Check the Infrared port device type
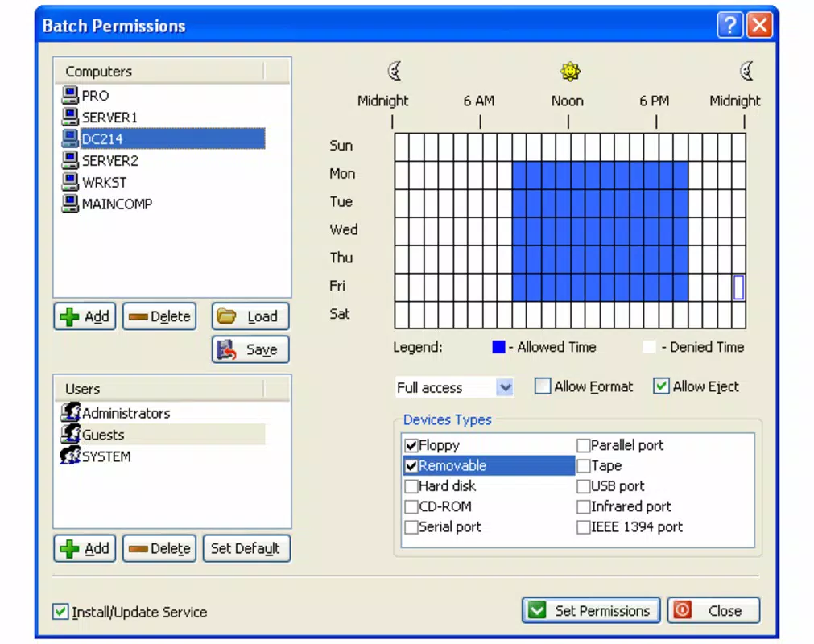Viewport: 814px width, 644px height. pyautogui.click(x=584, y=506)
